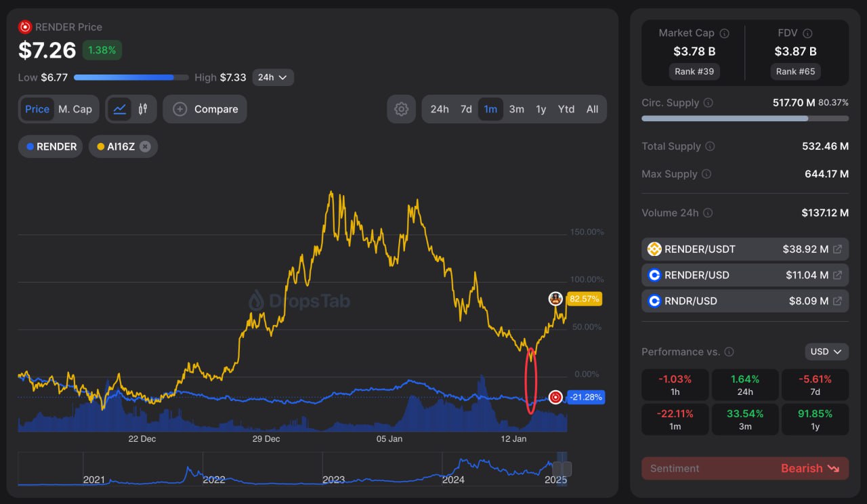Click Total Supply info icon
Image resolution: width=867 pixels, height=504 pixels.
click(x=710, y=146)
